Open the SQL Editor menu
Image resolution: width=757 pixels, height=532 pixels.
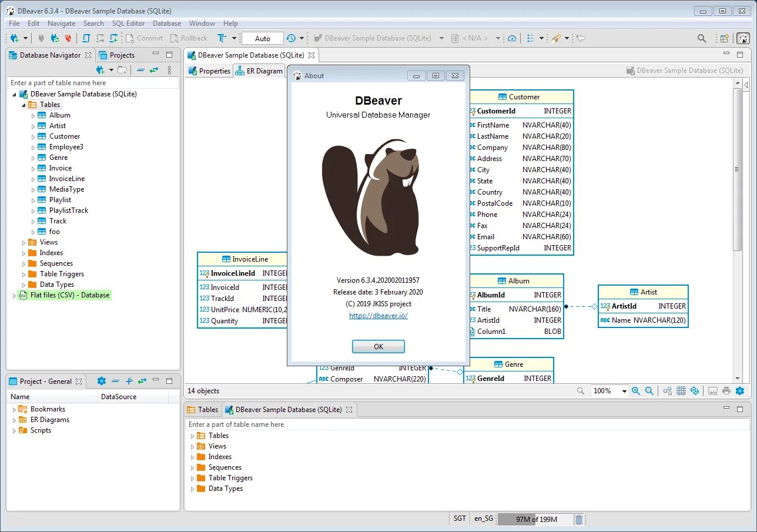[128, 24]
